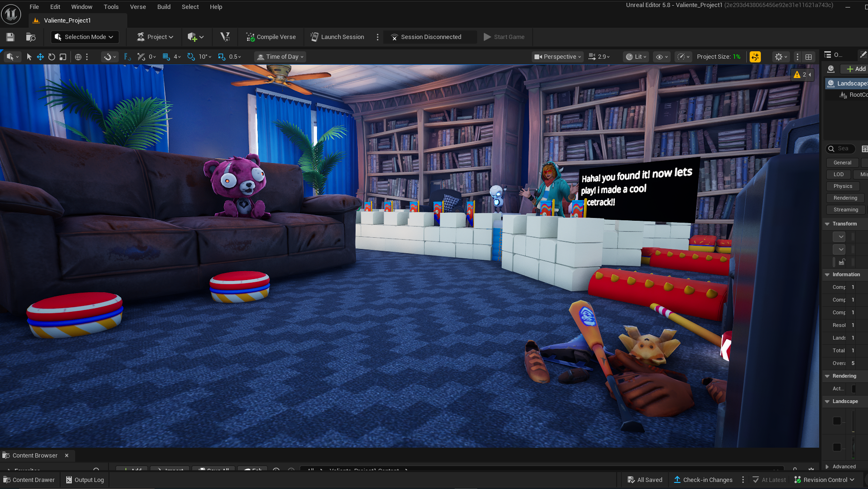The image size is (868, 489).
Task: Toggle scale snapping icon
Action: click(x=222, y=57)
